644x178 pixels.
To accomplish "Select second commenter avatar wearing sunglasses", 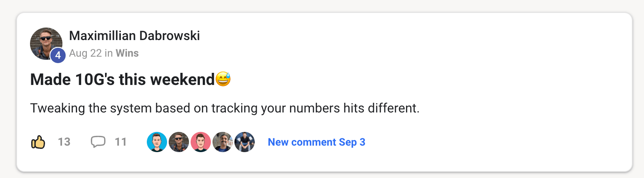I will click(179, 142).
